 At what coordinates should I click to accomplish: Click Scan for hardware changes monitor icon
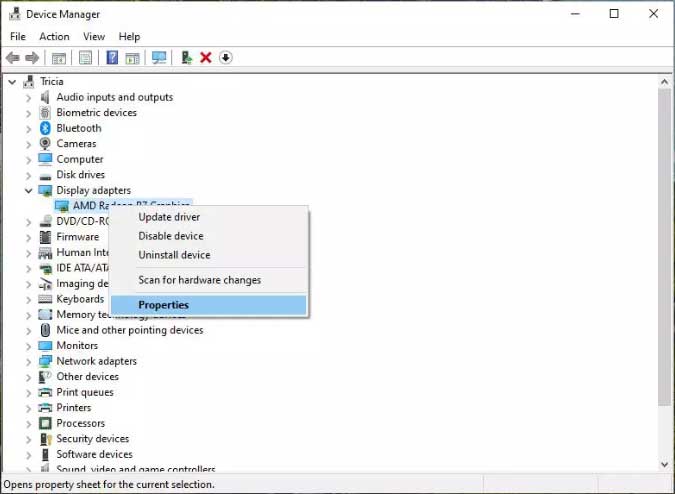point(159,58)
